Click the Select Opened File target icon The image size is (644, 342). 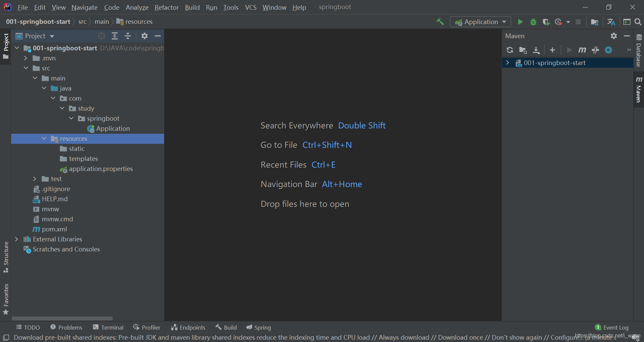102,36
